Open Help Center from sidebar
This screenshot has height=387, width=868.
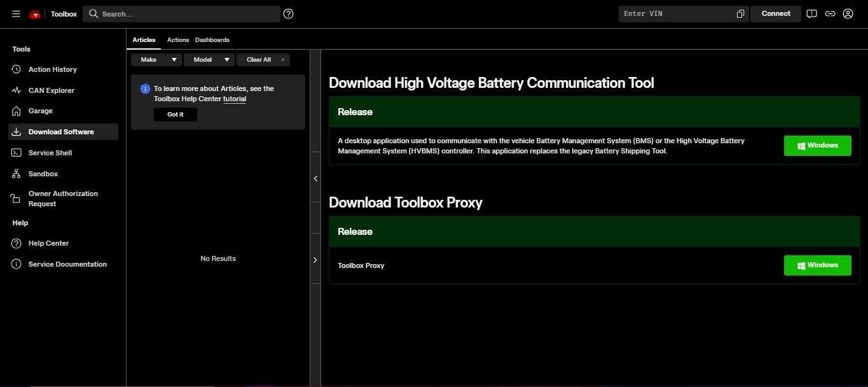coord(63,243)
